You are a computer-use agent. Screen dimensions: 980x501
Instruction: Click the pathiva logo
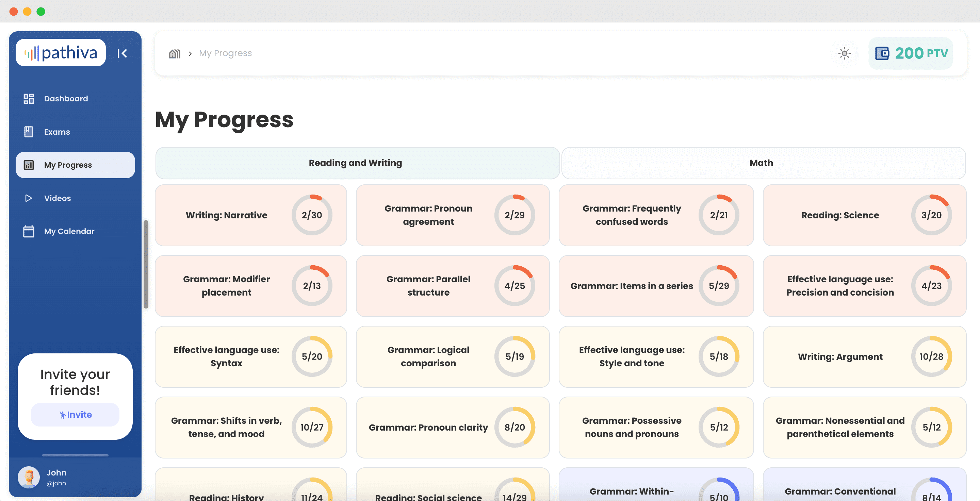click(x=61, y=52)
